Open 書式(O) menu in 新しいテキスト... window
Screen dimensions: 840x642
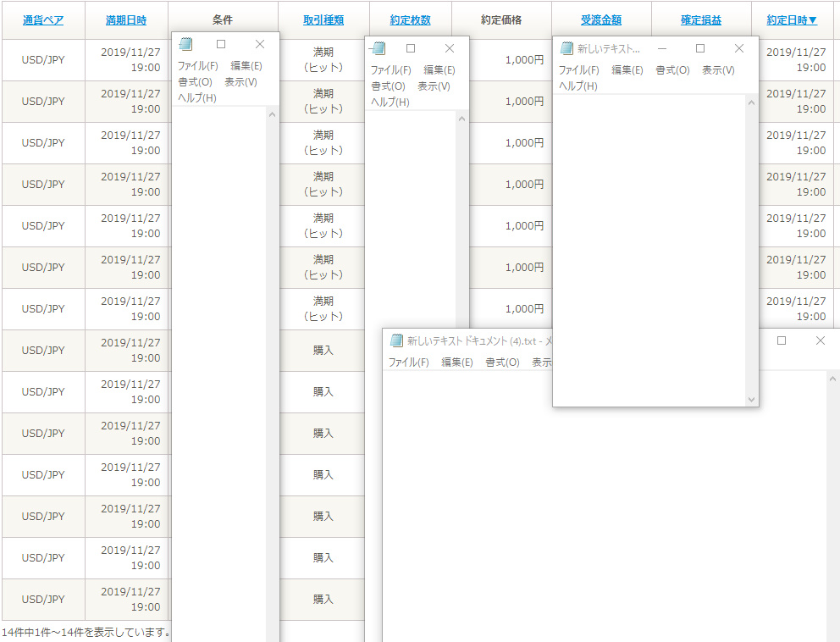673,70
